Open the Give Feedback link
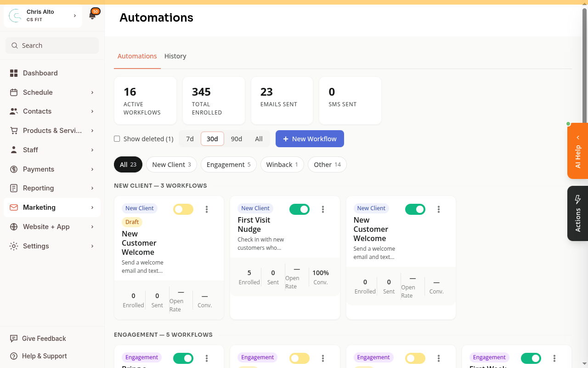The image size is (588, 368). point(44,339)
